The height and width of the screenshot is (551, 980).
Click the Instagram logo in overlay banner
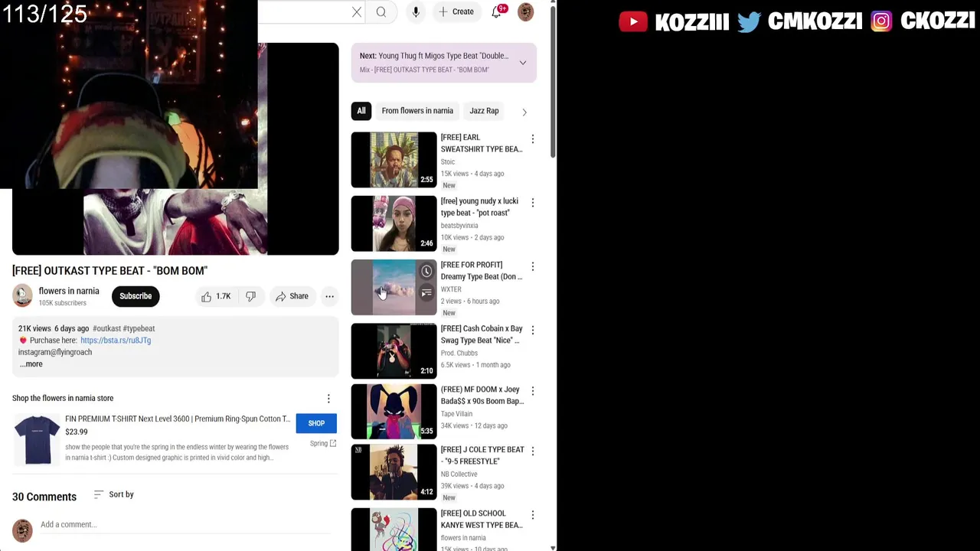click(x=881, y=21)
